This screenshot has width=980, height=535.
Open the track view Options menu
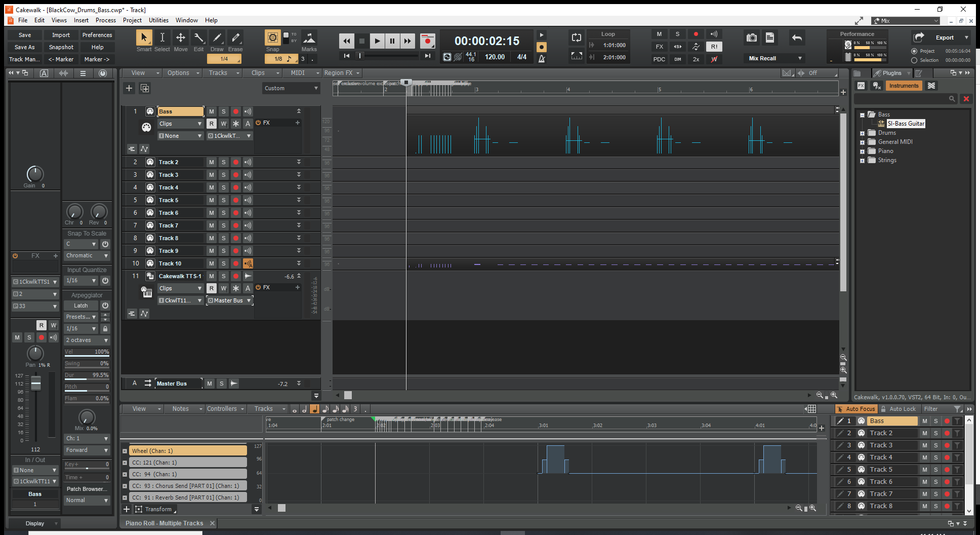point(182,73)
